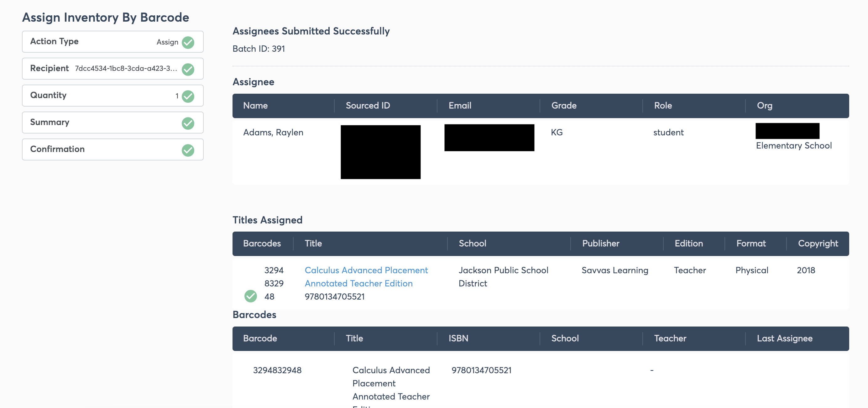Screen dimensions: 868x408
Task: Expand the Quantity step panel
Action: pos(112,96)
